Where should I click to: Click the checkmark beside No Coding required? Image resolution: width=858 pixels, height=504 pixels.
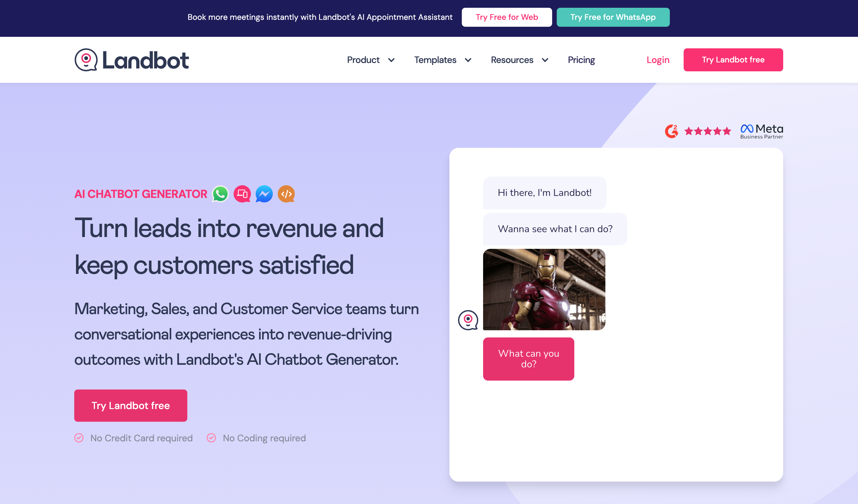pyautogui.click(x=211, y=438)
